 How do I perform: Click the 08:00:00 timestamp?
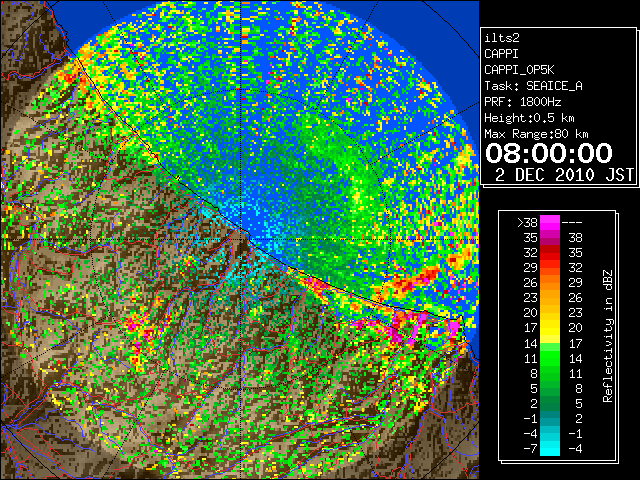point(549,153)
